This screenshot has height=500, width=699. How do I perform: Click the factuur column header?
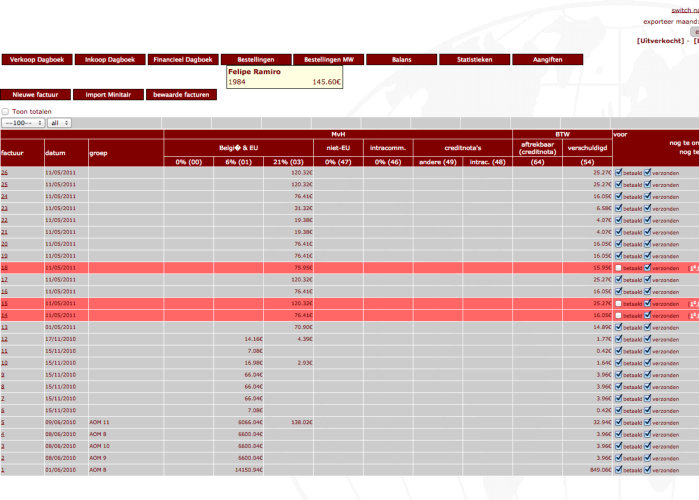(22, 153)
